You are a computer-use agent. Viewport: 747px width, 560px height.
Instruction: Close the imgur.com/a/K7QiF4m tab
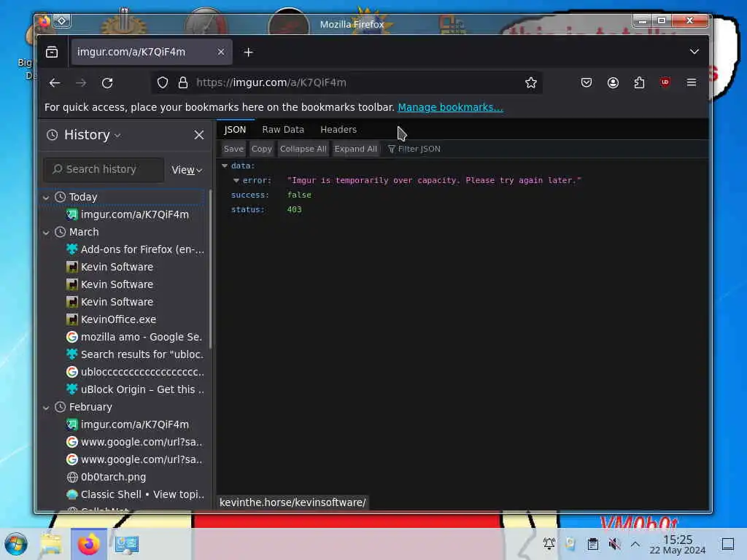(x=220, y=52)
